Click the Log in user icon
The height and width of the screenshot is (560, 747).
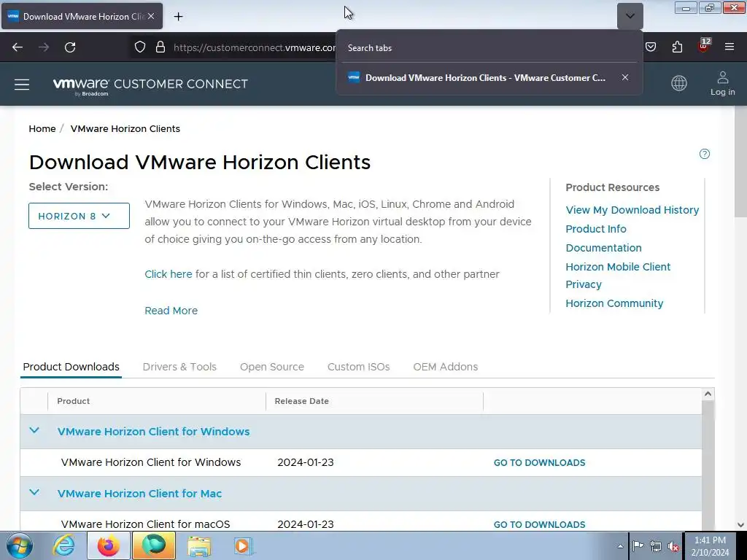click(722, 83)
